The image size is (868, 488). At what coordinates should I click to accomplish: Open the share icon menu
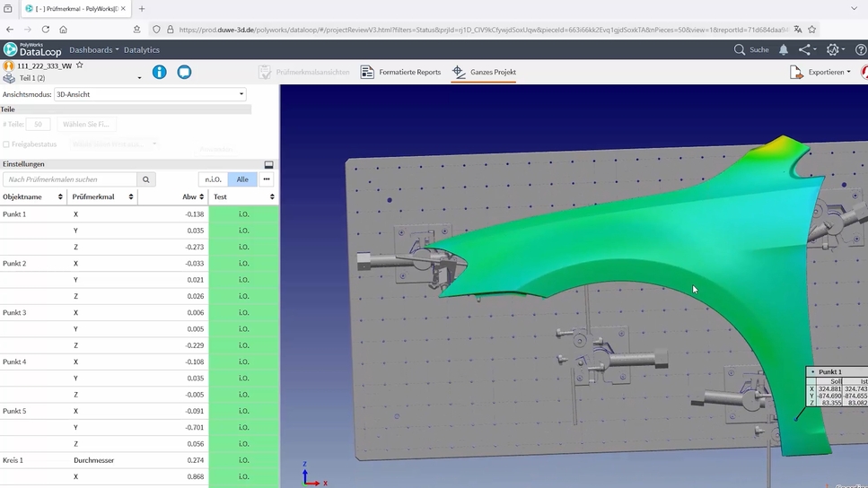(x=805, y=50)
